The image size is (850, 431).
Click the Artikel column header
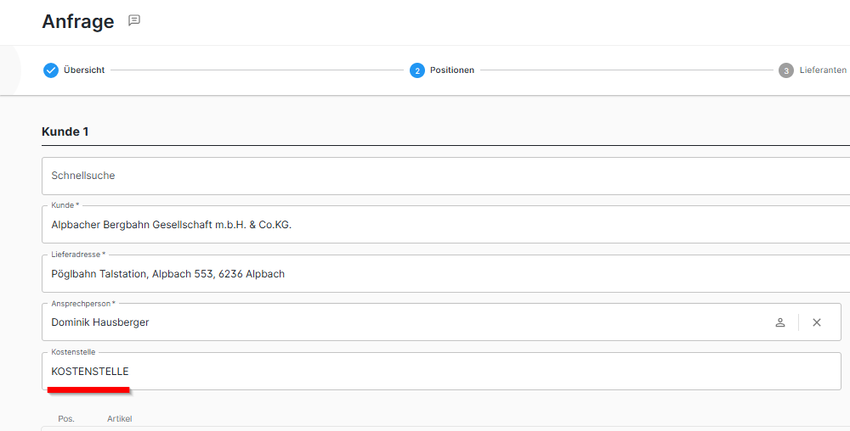[119, 418]
